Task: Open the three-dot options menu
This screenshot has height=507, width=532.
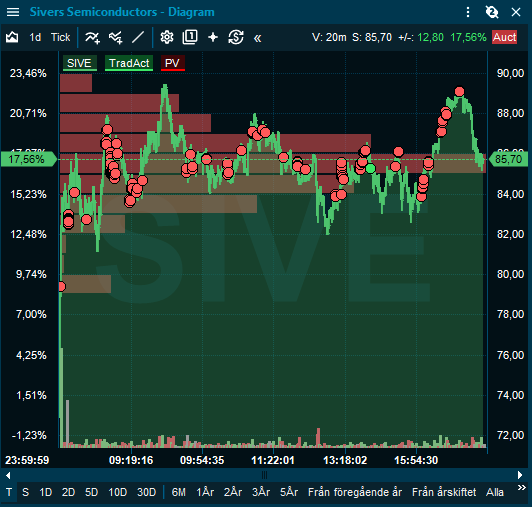Action: 468,12
